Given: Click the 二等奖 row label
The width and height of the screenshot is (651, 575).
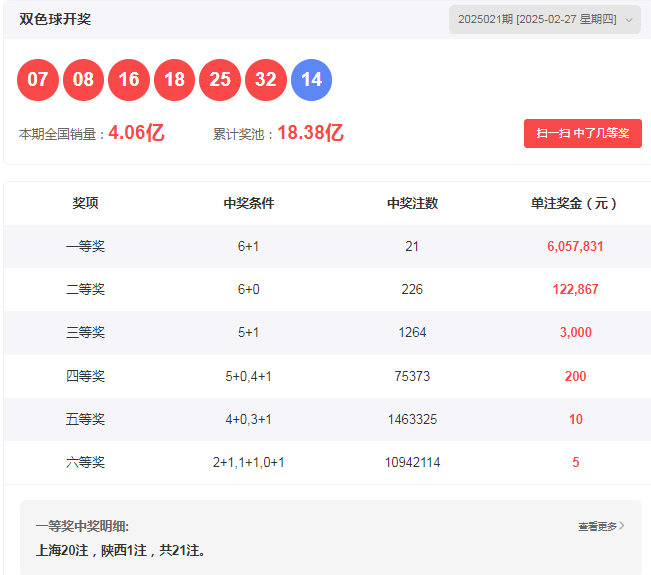Looking at the screenshot, I should 85,289.
